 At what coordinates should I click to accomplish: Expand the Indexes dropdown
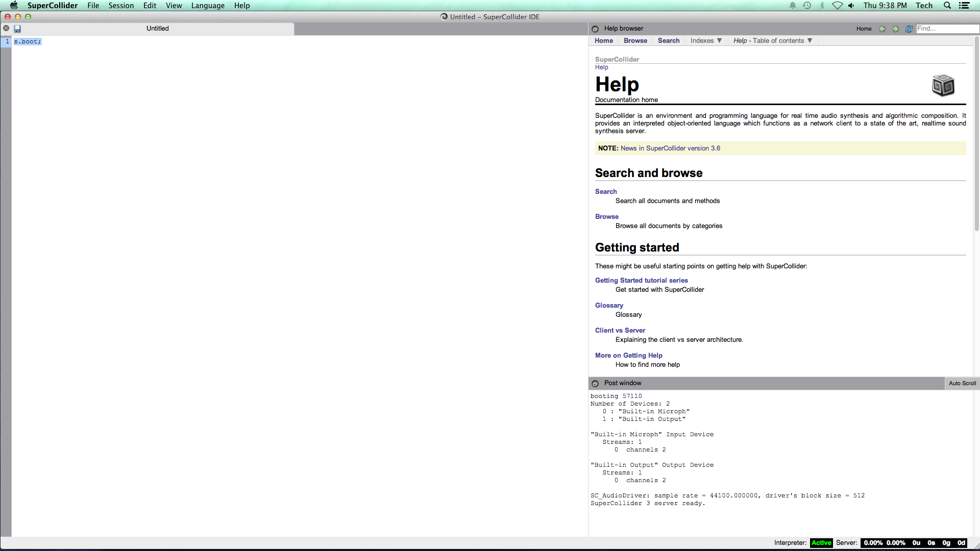(706, 41)
